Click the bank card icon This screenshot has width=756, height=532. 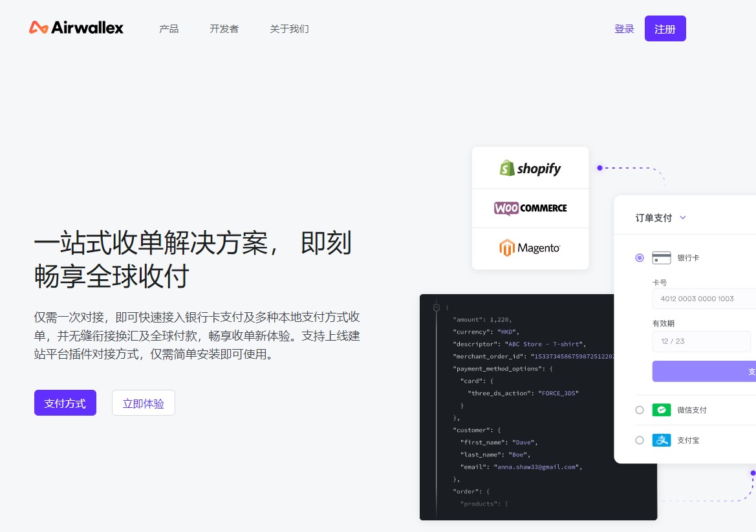(662, 258)
